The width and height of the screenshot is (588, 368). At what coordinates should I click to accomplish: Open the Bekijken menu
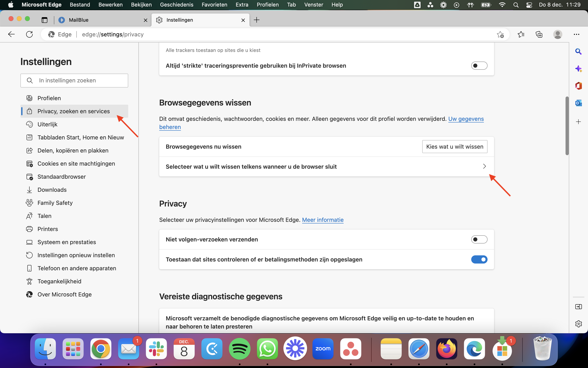[x=141, y=5]
